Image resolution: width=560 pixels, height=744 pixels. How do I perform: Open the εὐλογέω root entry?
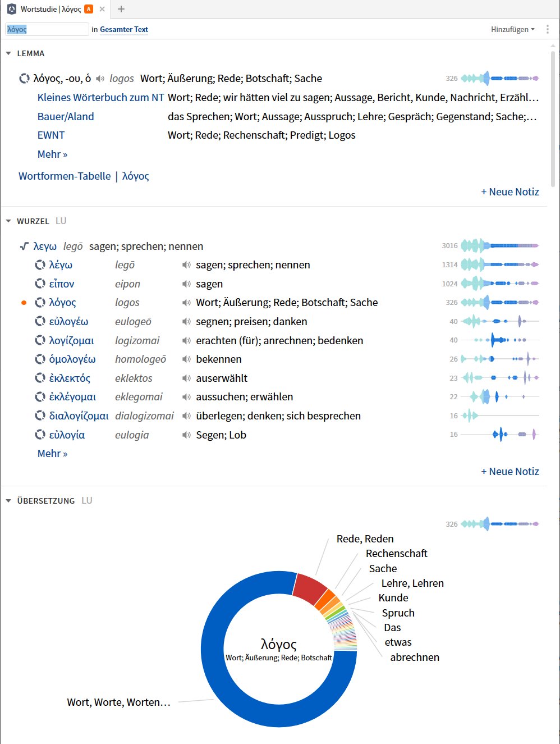(x=68, y=322)
